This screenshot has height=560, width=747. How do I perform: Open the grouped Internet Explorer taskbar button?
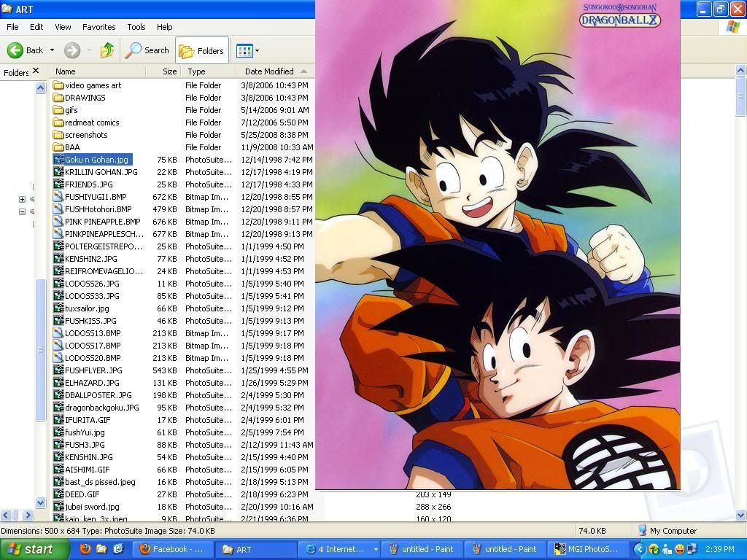click(340, 549)
